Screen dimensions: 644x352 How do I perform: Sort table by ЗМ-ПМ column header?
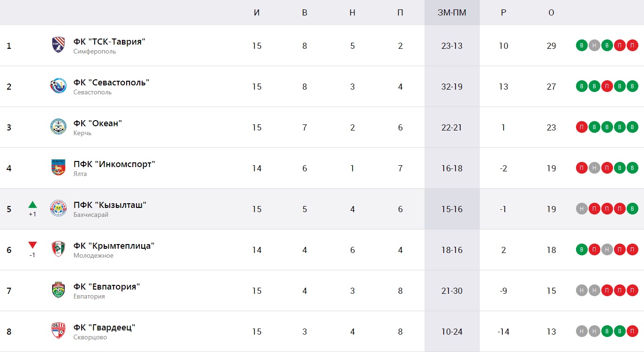(x=452, y=13)
